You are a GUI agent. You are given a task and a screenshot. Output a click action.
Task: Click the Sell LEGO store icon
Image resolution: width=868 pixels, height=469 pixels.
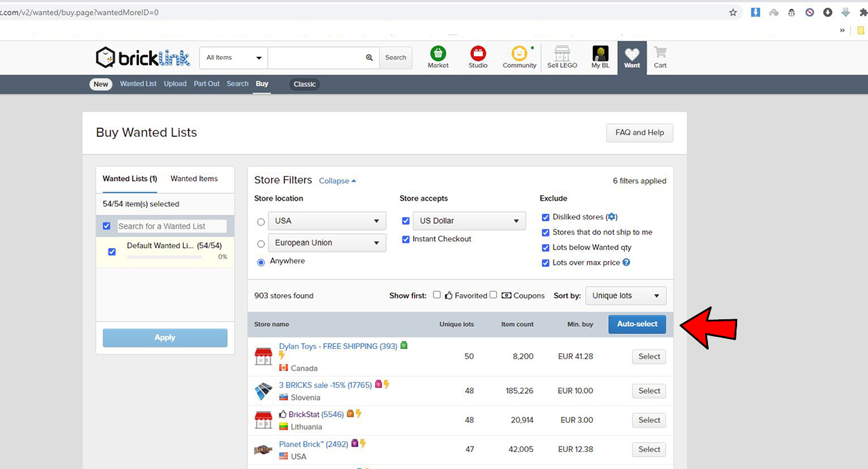click(x=561, y=54)
